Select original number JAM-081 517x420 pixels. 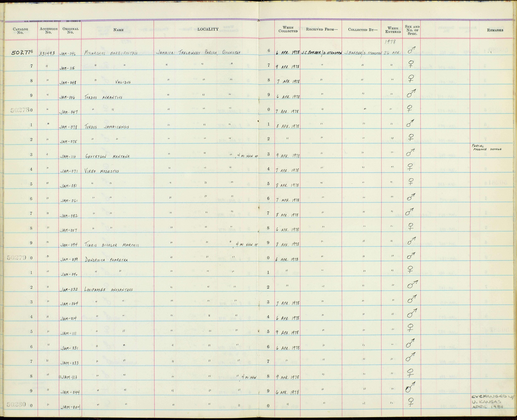point(69,186)
